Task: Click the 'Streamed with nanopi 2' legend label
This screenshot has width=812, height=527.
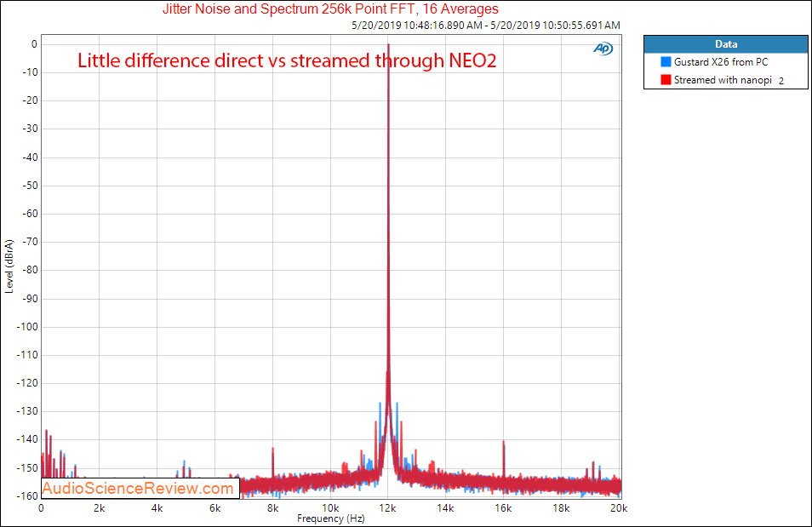Action: coord(729,80)
